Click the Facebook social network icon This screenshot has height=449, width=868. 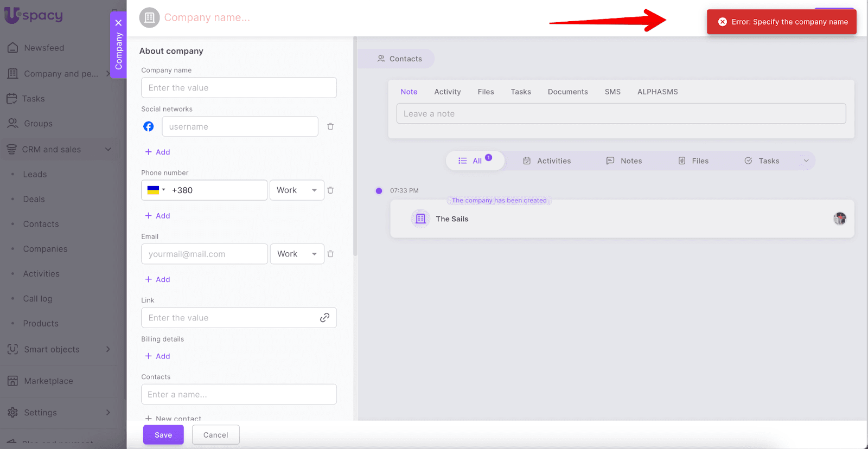(x=148, y=126)
